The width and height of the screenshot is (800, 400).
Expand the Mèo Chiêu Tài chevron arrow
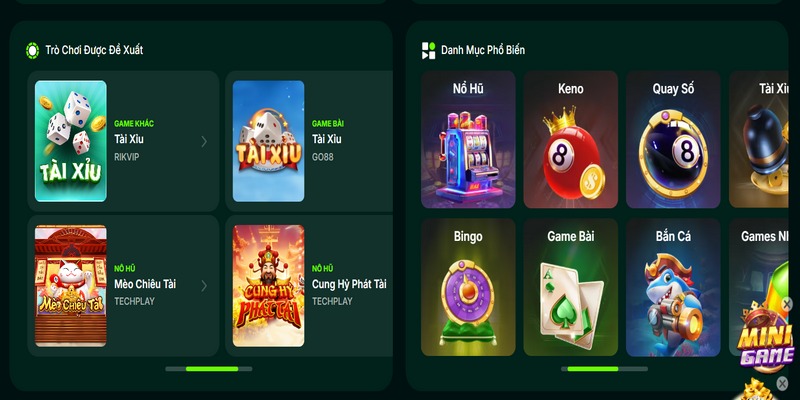pyautogui.click(x=204, y=286)
